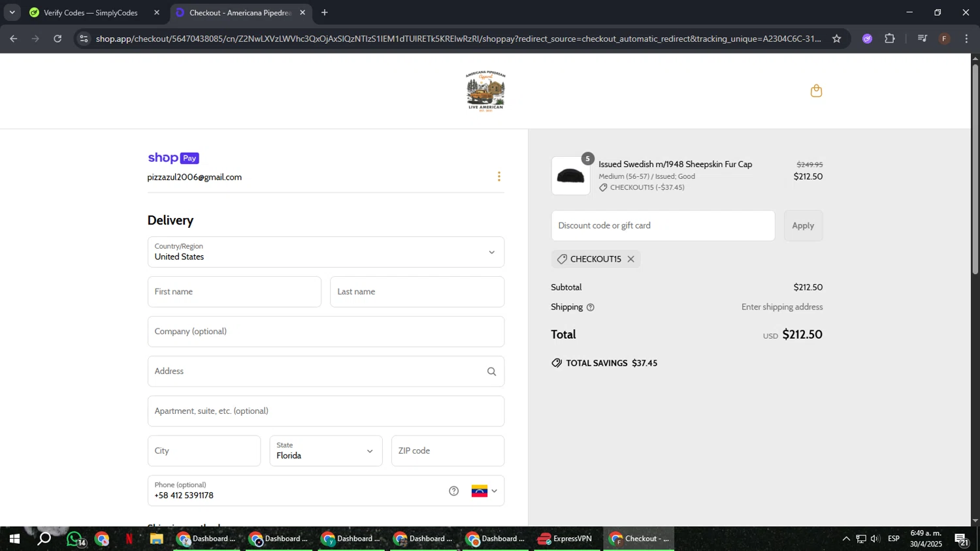Viewport: 980px width, 551px height.
Task: Remove the CHECKOUT15 discount code
Action: tap(630, 259)
